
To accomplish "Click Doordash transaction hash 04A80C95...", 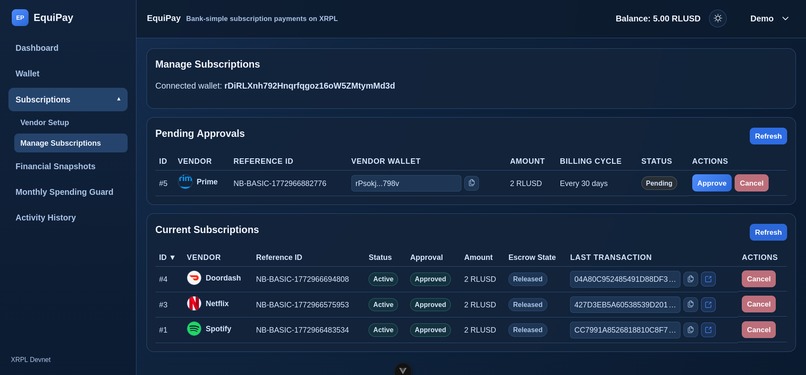I will point(625,279).
